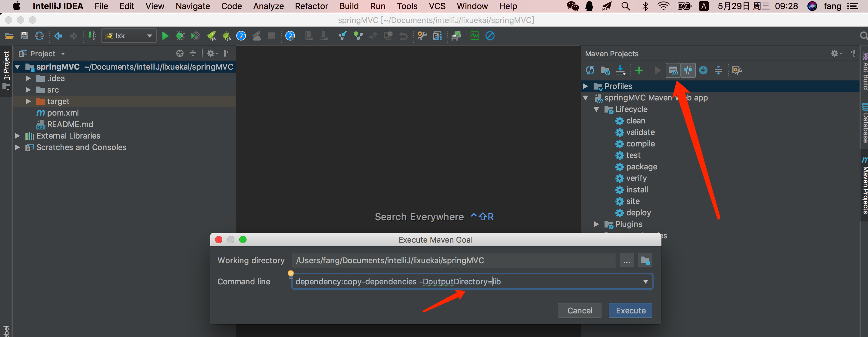Click the Execute Maven Goal icon
868x337 pixels.
coord(673,70)
